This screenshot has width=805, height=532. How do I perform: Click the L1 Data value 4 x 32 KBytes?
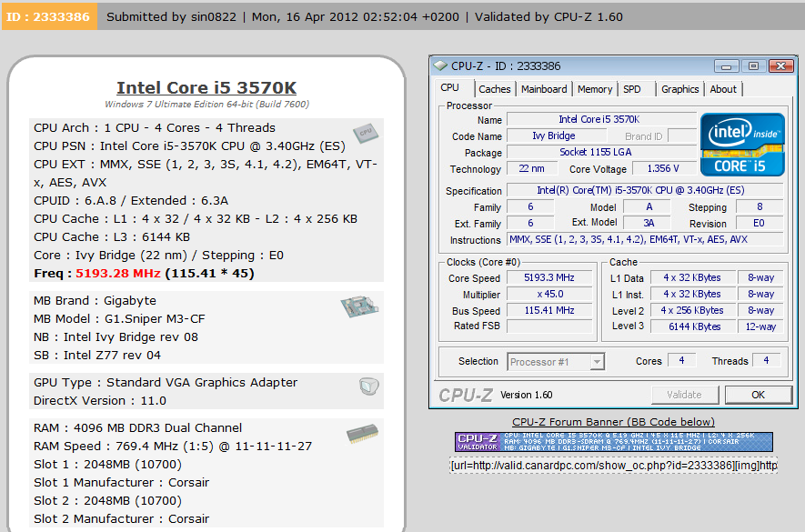click(692, 277)
